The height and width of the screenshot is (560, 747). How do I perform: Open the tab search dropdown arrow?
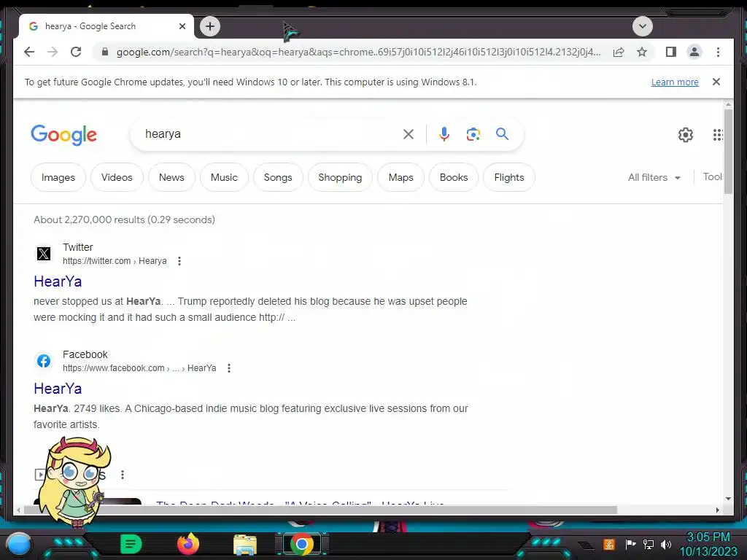pyautogui.click(x=642, y=26)
